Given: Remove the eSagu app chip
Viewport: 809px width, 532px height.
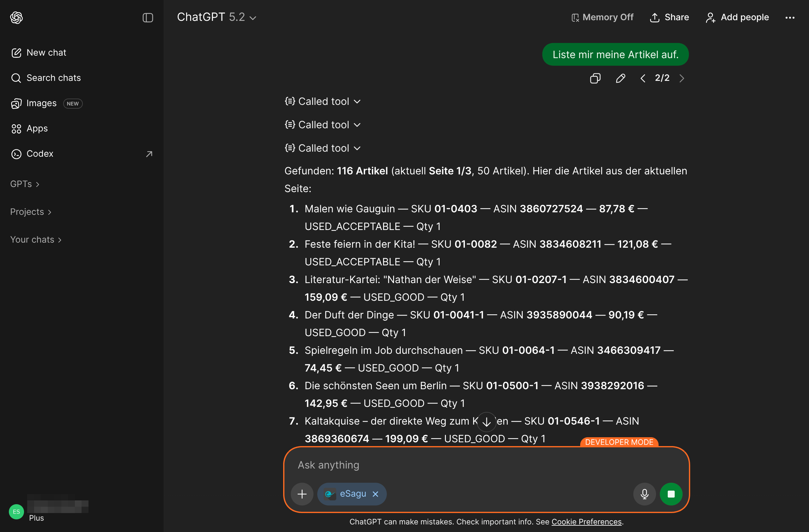Looking at the screenshot, I should [x=375, y=493].
